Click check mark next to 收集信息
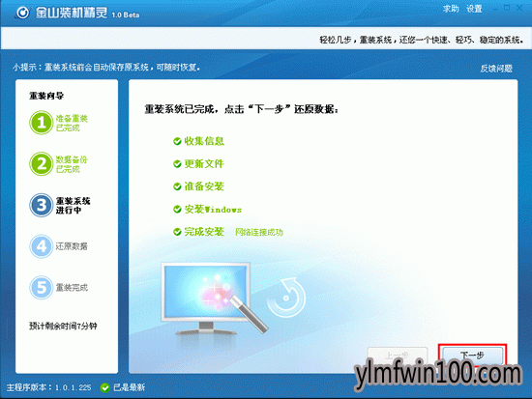The height and width of the screenshot is (399, 532). [x=177, y=141]
